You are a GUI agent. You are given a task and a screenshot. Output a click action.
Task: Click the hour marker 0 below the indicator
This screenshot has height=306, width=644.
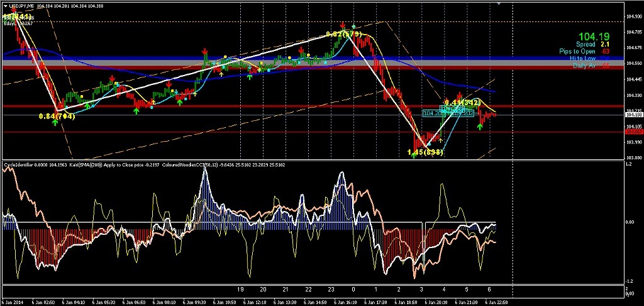(x=353, y=289)
